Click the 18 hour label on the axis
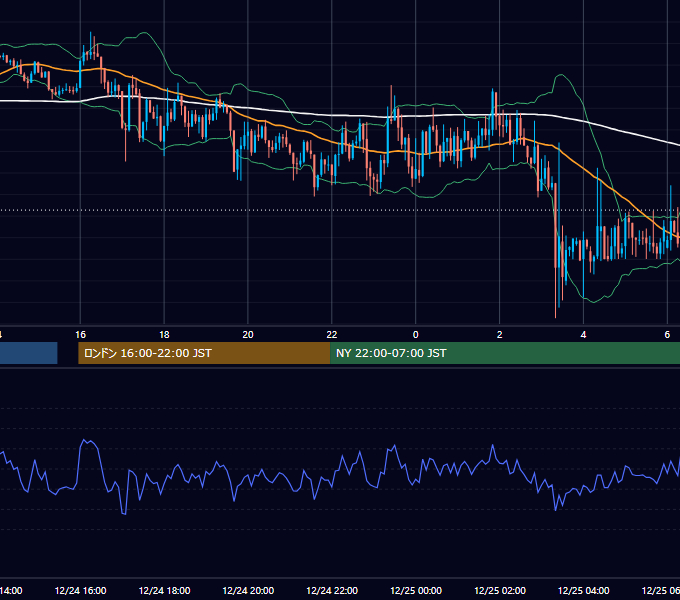The image size is (680, 600). click(164, 335)
